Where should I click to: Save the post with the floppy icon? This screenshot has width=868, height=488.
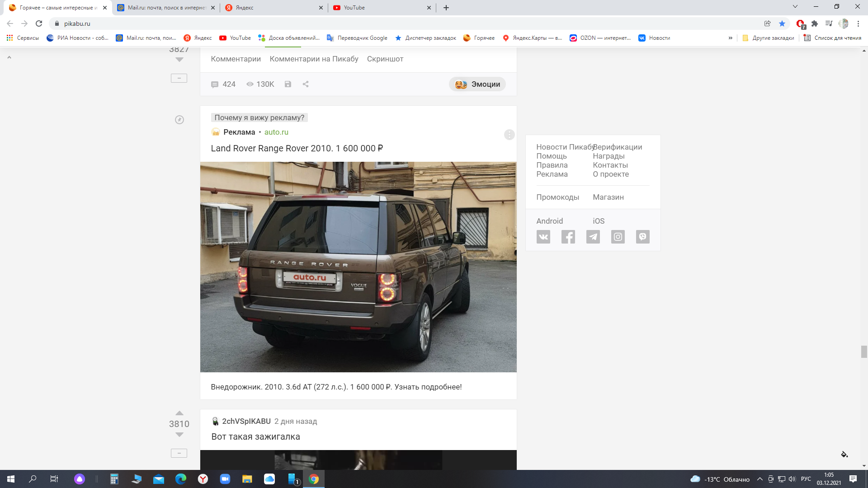(288, 84)
